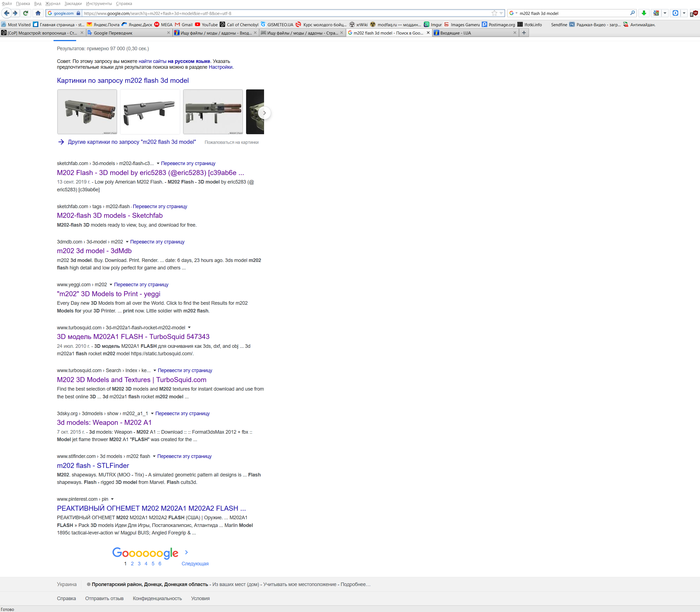The height and width of the screenshot is (612, 700).
Task: Open Настройки link in the language tip
Action: click(x=220, y=67)
